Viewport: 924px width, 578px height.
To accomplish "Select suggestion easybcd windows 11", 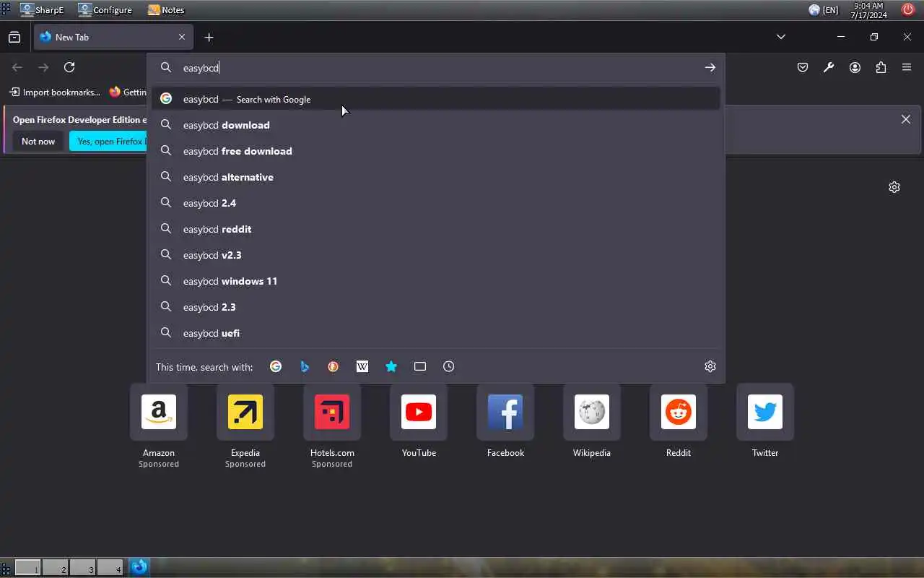I will [436, 281].
